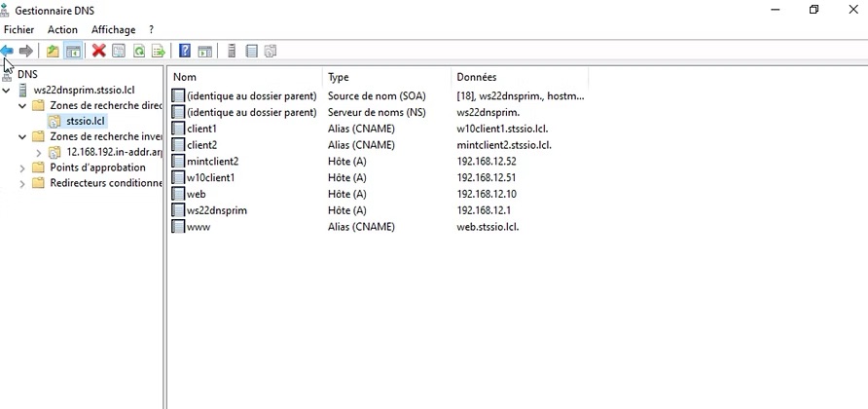Select the web host record
The image size is (868, 409).
[380, 194]
